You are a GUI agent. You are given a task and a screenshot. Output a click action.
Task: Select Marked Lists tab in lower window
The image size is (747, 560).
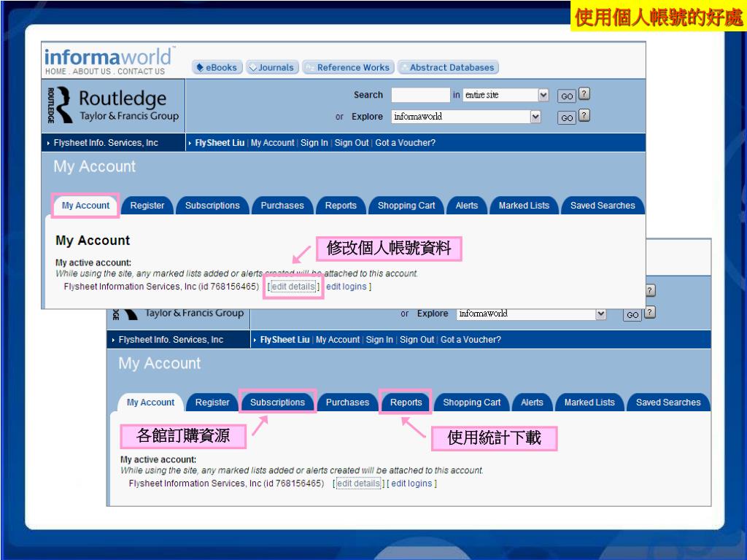tap(589, 402)
